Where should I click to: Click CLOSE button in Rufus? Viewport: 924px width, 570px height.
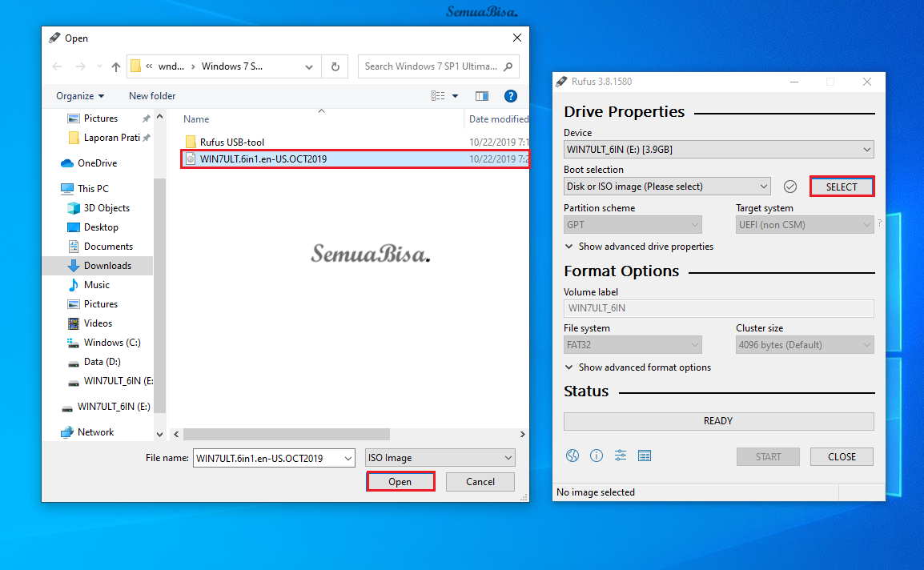pos(842,457)
